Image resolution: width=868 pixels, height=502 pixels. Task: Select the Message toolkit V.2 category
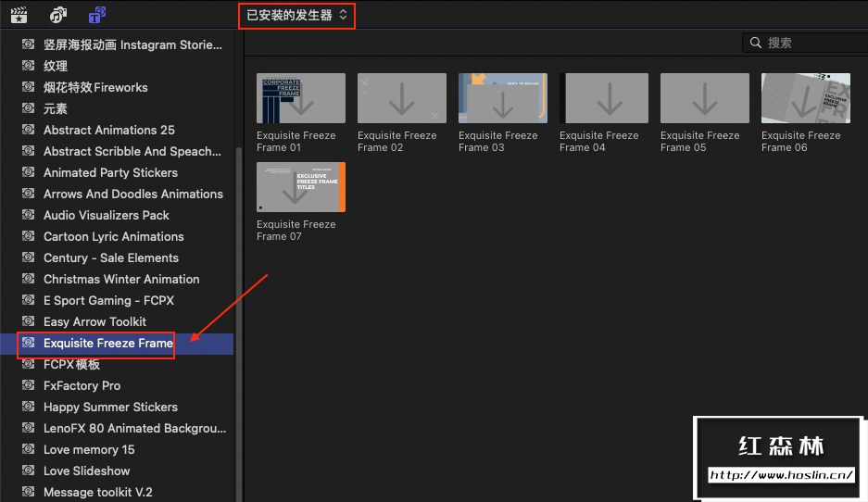(x=117, y=492)
